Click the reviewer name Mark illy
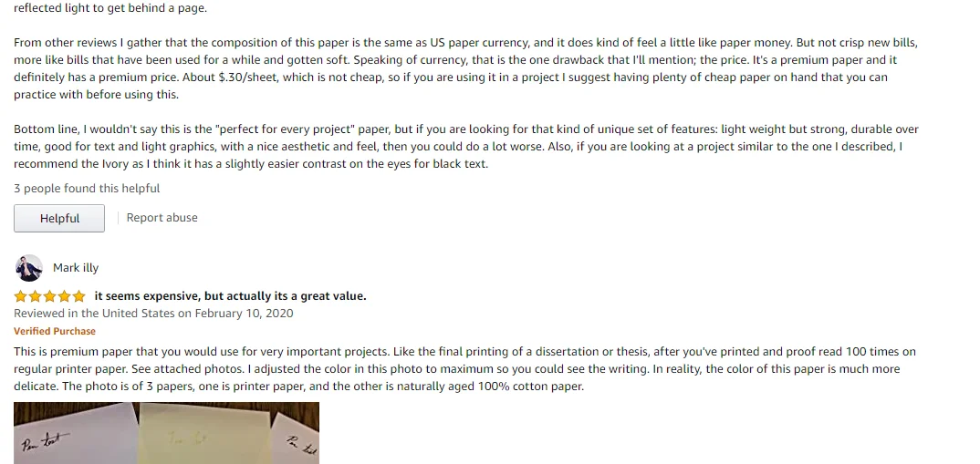The image size is (980, 464). click(x=76, y=268)
